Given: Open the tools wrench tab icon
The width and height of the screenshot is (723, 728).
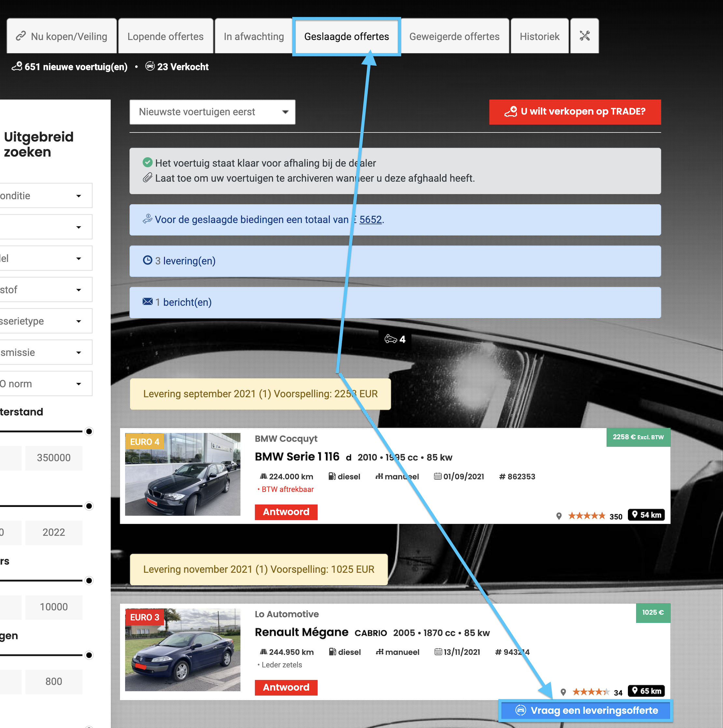Looking at the screenshot, I should pyautogui.click(x=584, y=36).
